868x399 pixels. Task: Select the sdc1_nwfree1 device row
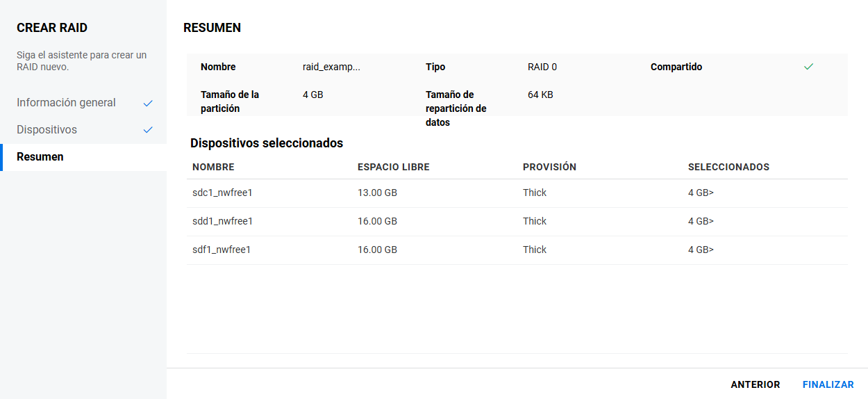tap(222, 193)
